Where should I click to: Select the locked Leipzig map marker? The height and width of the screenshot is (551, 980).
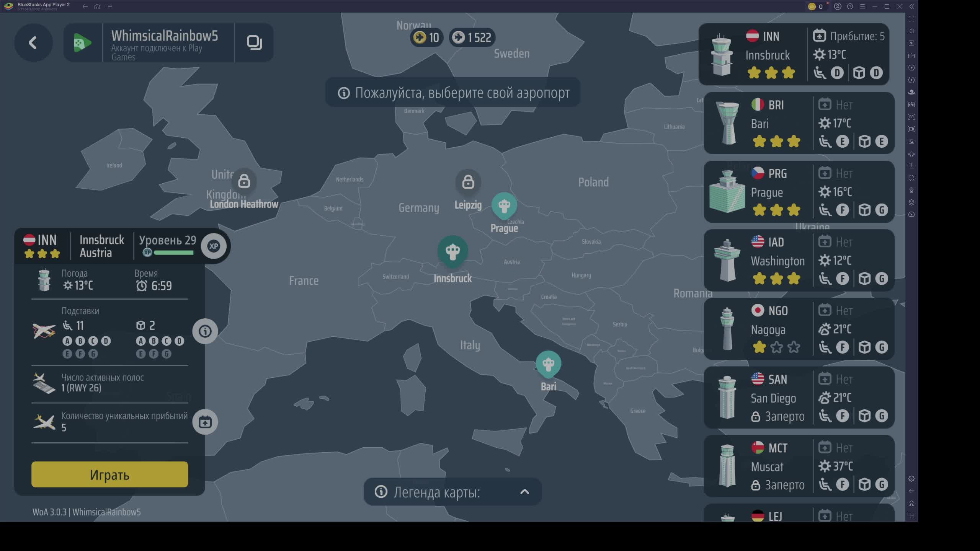pos(468,182)
